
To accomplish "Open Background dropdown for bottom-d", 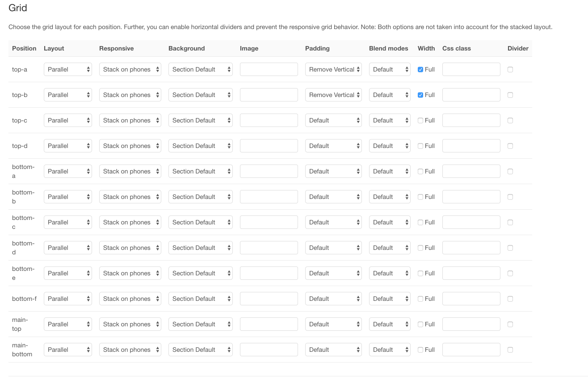I will [201, 248].
